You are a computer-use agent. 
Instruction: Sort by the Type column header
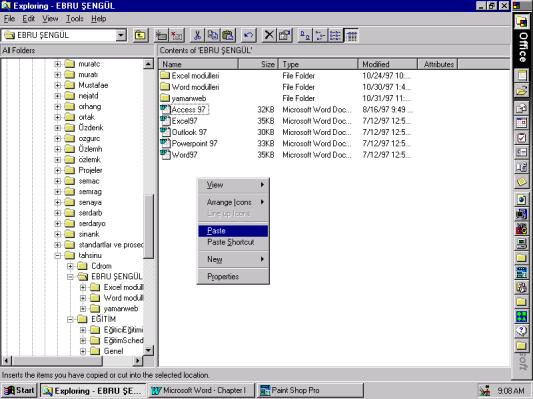pyautogui.click(x=318, y=64)
